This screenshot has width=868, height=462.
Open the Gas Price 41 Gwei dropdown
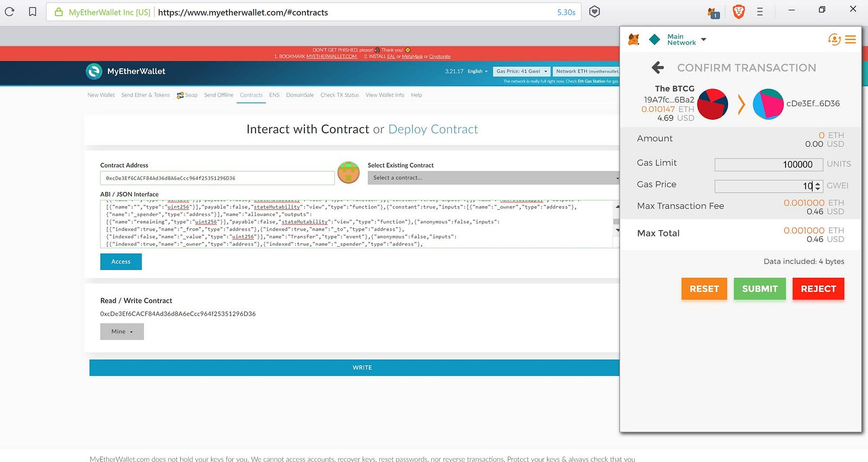522,71
